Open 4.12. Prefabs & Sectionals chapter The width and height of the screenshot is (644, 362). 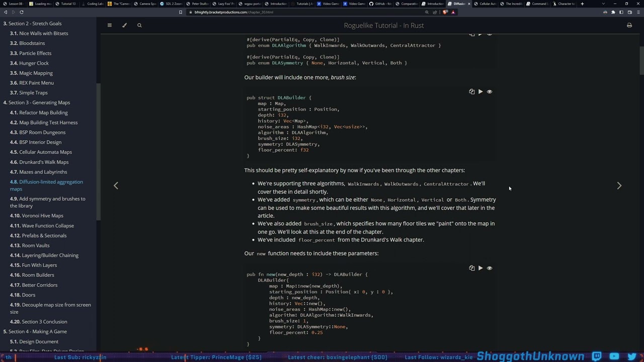(x=38, y=235)
